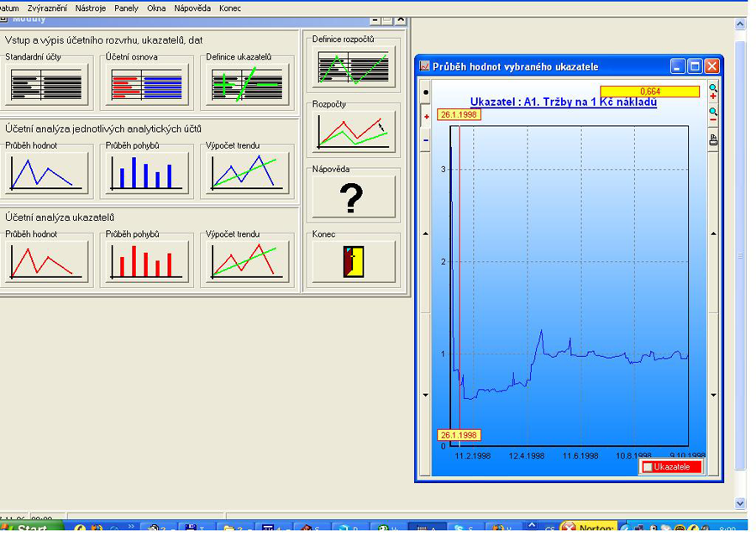This screenshot has width=756, height=551.
Task: Click the zoom-out magnifier in chart window
Action: pyautogui.click(x=713, y=115)
